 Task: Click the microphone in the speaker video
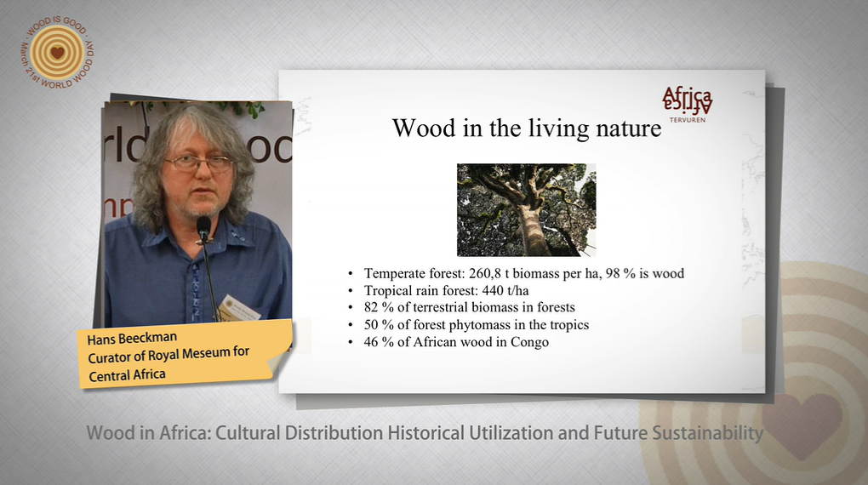(203, 228)
